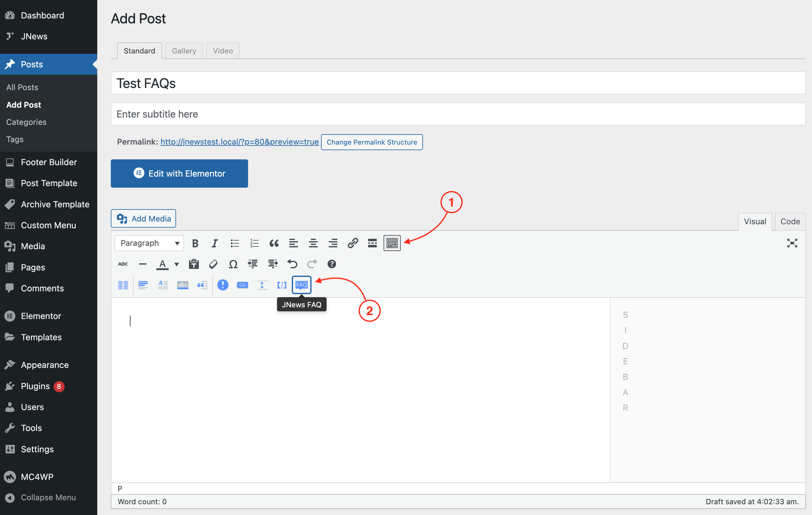Click the Enter subtitle here field
The image size is (812, 515).
(458, 114)
